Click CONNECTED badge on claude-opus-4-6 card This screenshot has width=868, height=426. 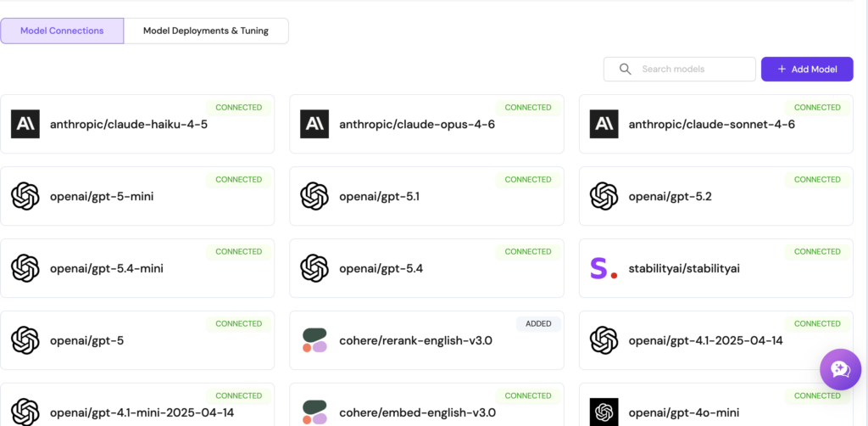click(528, 108)
